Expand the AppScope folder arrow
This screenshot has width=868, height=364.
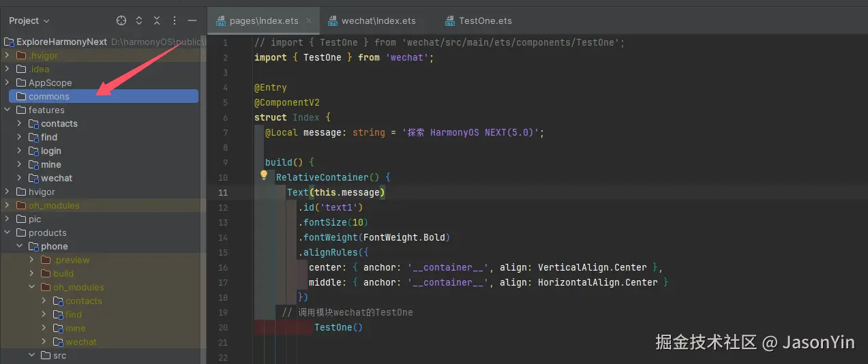(8, 82)
